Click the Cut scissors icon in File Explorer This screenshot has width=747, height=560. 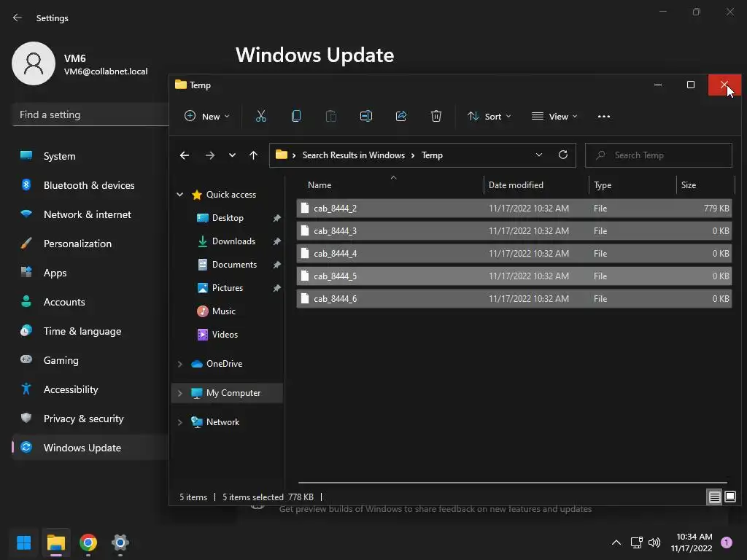coord(261,116)
